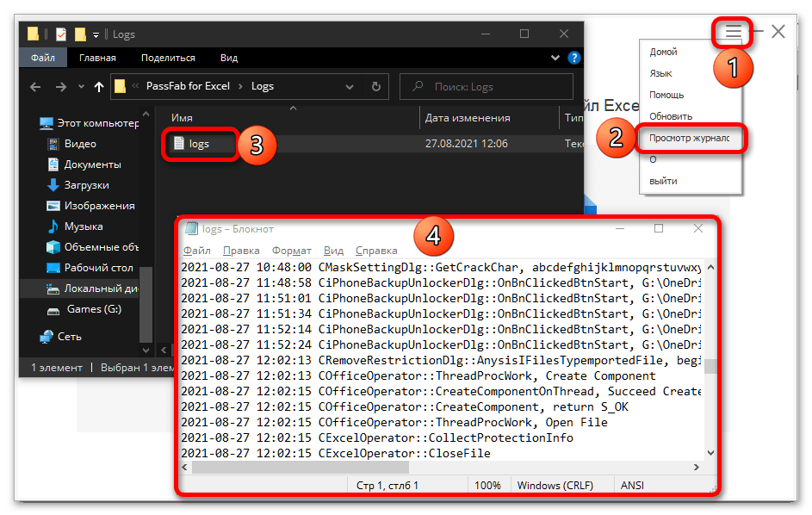Viewport: 812px width, 515px height.
Task: Open the Поделиться ribbon tab
Action: click(168, 58)
